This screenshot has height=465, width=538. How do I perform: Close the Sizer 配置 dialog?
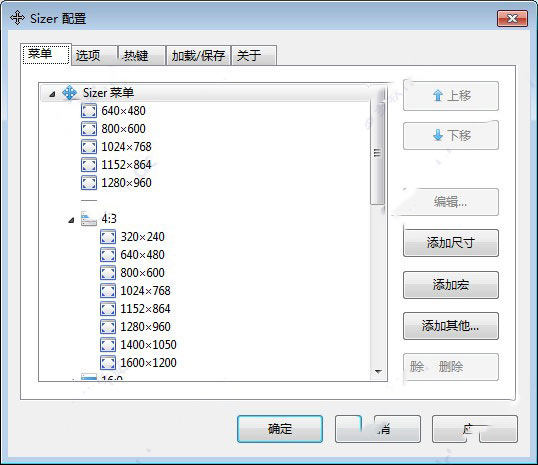(512, 18)
